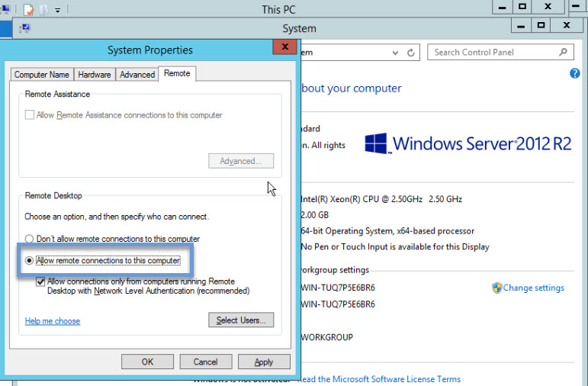Screen dimensions: 588x386
Task: Maximize the System window
Action: 541,26
